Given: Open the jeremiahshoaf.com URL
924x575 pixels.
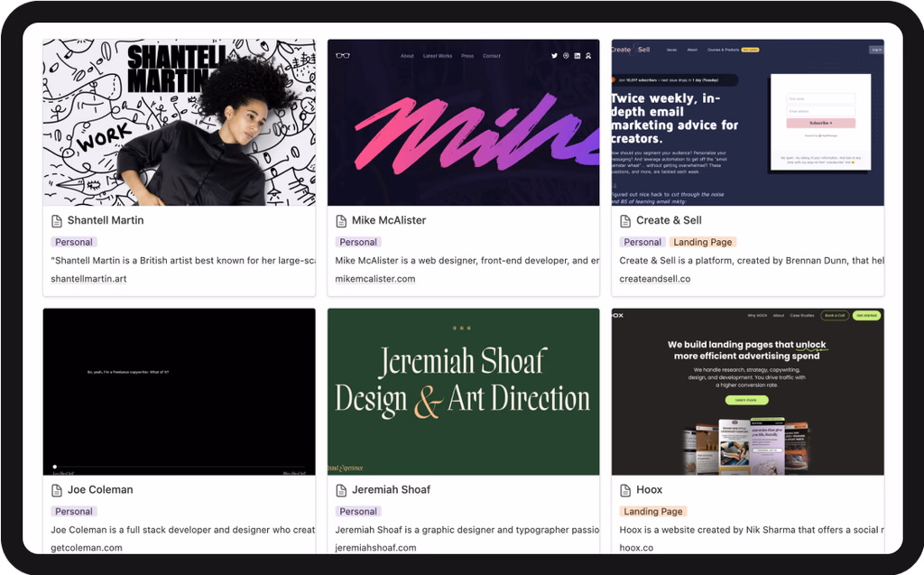Looking at the screenshot, I should (375, 548).
